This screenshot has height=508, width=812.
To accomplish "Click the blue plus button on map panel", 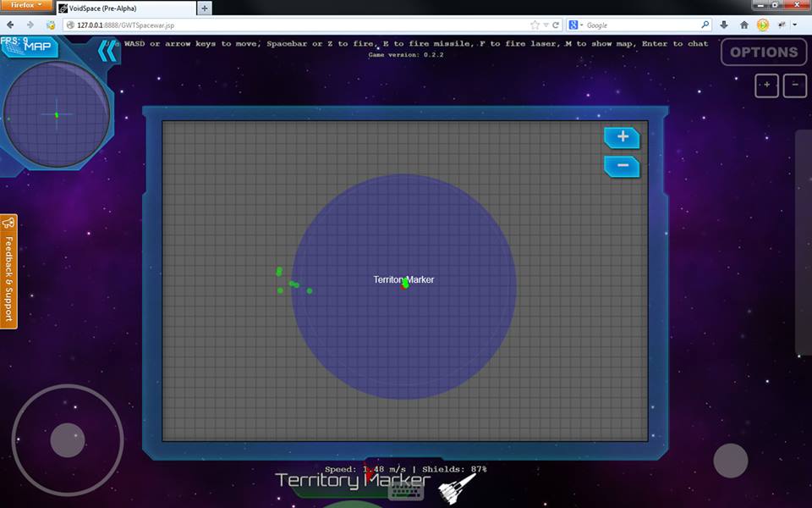I will (x=622, y=137).
